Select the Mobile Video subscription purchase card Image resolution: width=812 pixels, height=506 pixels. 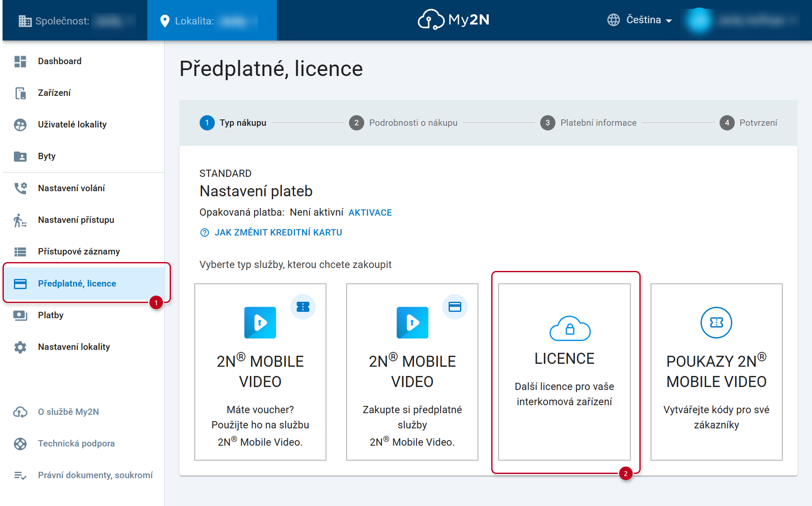pos(412,372)
